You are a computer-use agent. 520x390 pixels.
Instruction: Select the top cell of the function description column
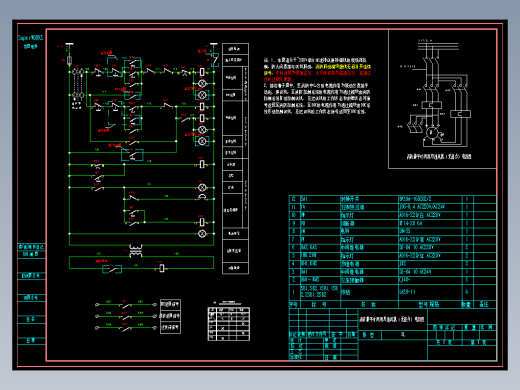point(235,49)
